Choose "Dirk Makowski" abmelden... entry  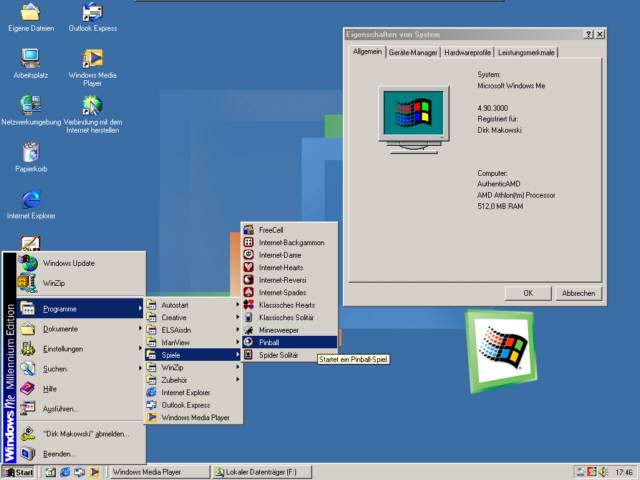coord(81,434)
